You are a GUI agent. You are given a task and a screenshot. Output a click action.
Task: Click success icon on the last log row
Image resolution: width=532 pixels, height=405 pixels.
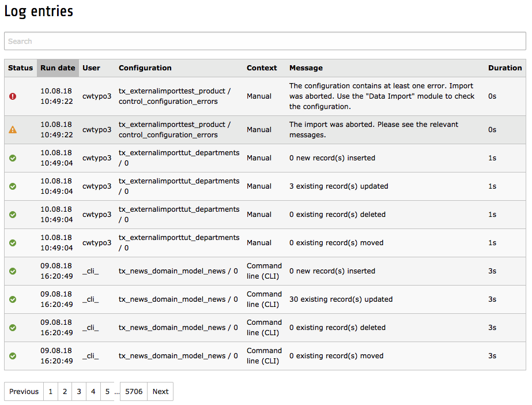(x=13, y=355)
